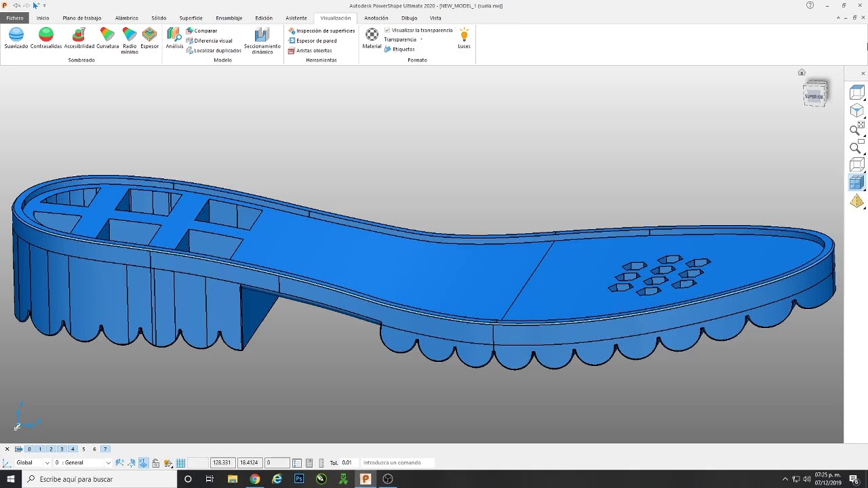Activate zoom to box tool

coord(857,147)
